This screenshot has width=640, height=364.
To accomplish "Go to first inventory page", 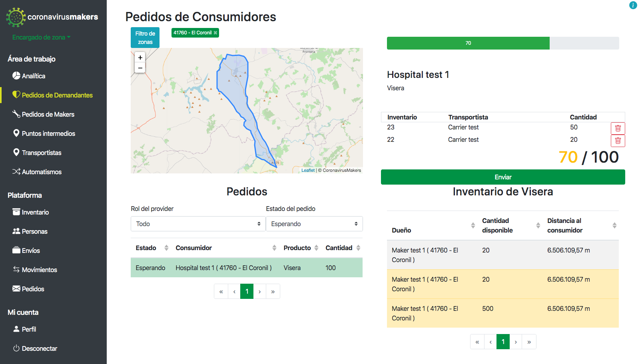I will 477,342.
